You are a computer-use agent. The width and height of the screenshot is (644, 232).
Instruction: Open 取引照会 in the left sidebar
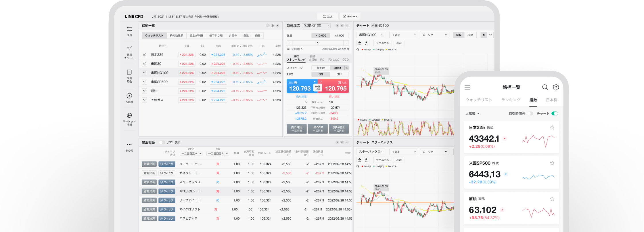pos(129,76)
